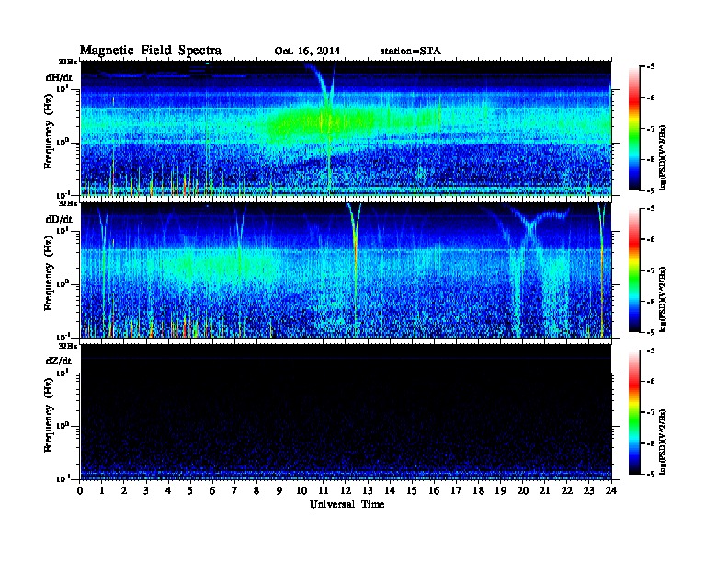Click the color bar beside the dD/dt panel
The width and height of the screenshot is (728, 563).
click(634, 270)
